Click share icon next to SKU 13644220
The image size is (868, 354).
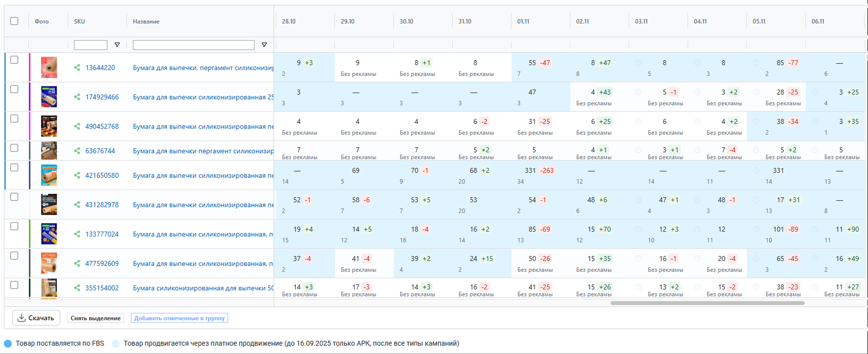77,68
